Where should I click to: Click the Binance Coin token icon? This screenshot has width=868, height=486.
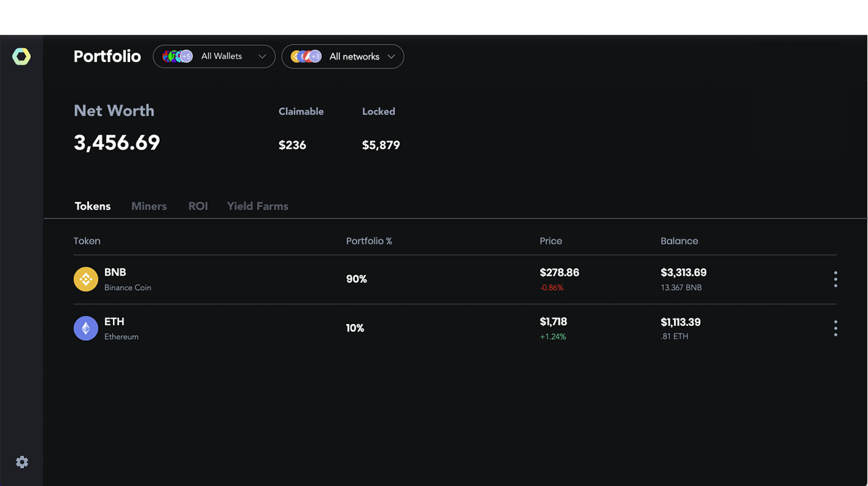coord(86,279)
